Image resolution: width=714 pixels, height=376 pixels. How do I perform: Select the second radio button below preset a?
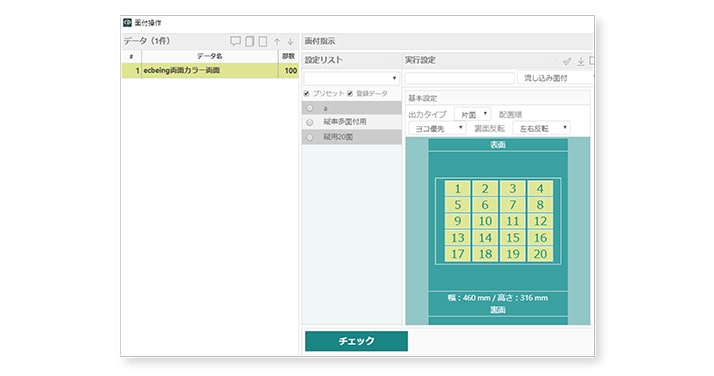[x=310, y=122]
